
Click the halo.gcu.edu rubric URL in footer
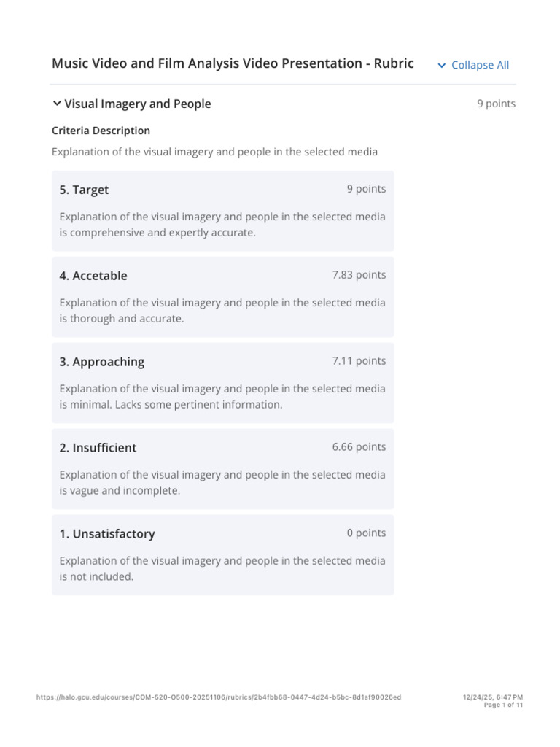tap(219, 697)
